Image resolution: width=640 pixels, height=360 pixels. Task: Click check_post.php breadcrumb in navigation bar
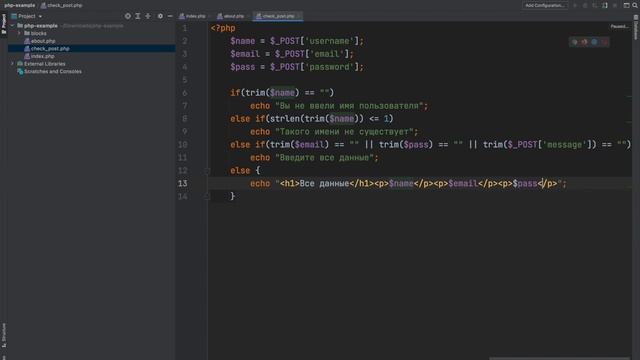62,5
